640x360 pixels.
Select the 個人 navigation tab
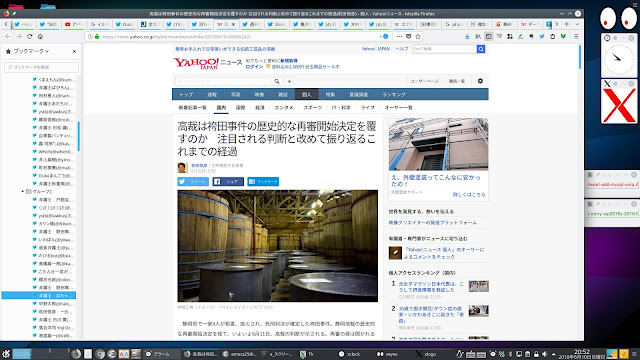tap(307, 94)
